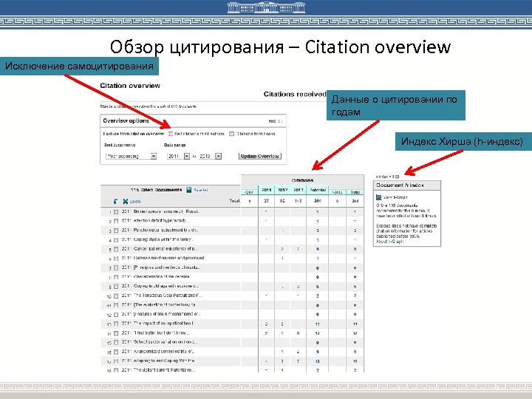The image size is (532, 399).
Task: Open the About h-Graph link
Action: tap(389, 242)
